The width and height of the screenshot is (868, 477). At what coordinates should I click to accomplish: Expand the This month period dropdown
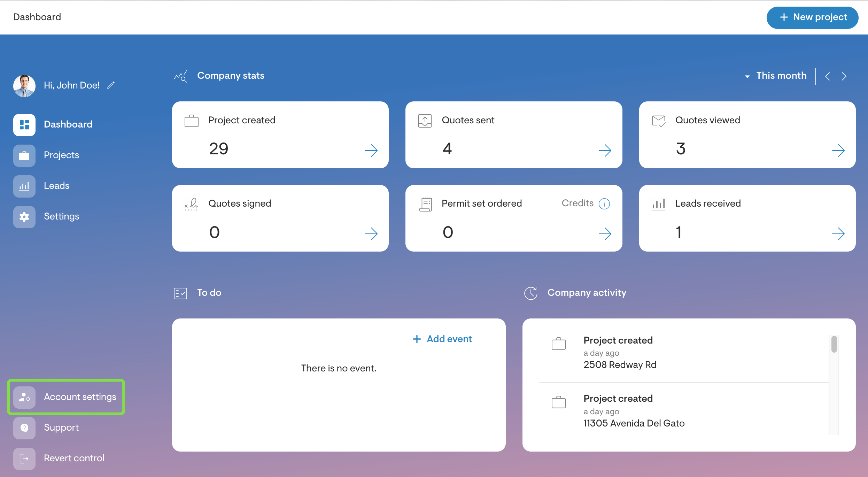(776, 76)
